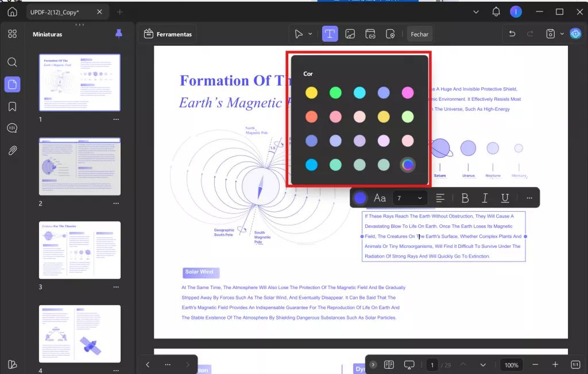Toggle bold formatting in text toolbar
Screen dimensions: 588x374
point(465,198)
